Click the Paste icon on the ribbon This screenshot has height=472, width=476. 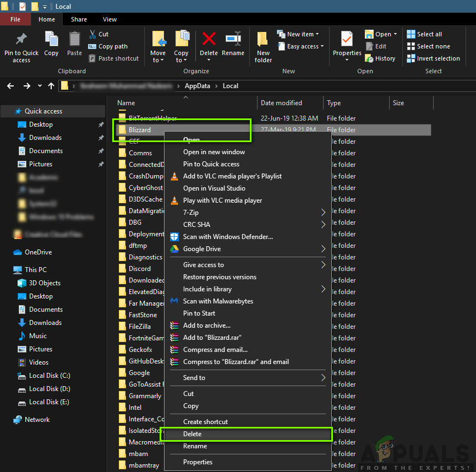[x=74, y=44]
